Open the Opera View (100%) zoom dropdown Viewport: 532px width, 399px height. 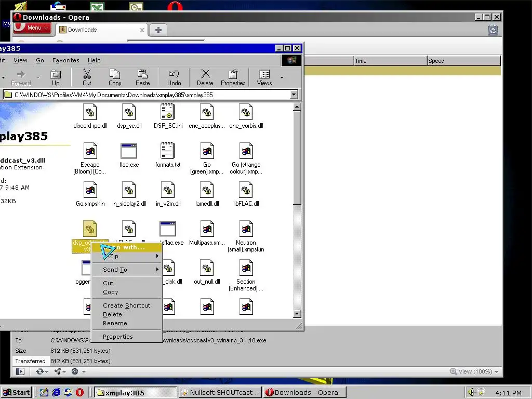[474, 371]
